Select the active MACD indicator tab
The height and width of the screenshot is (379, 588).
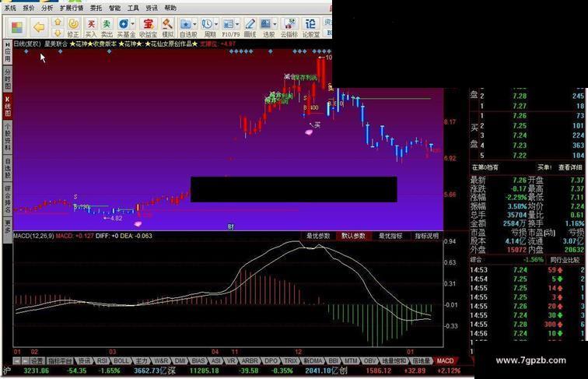point(445,361)
